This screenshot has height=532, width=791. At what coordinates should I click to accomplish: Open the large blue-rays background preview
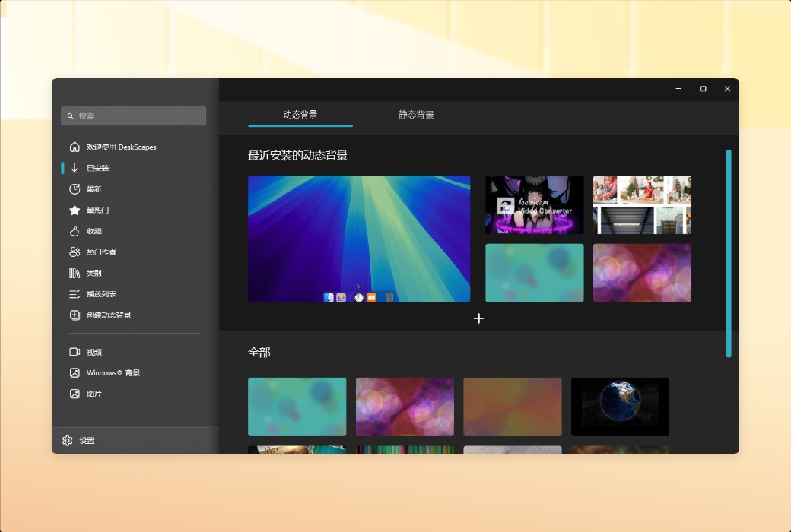pos(358,239)
